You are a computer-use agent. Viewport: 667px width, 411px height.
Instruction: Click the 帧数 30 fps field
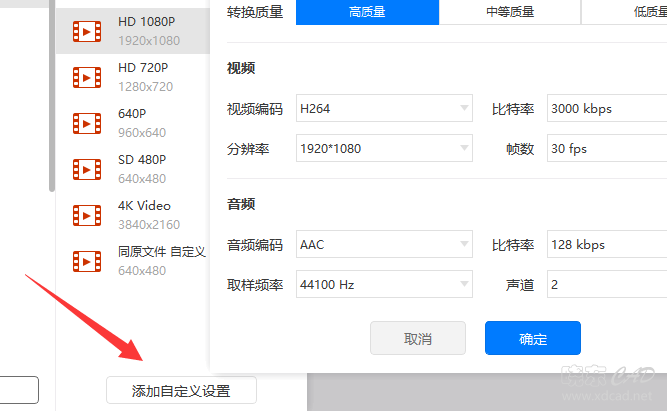[x=607, y=148]
